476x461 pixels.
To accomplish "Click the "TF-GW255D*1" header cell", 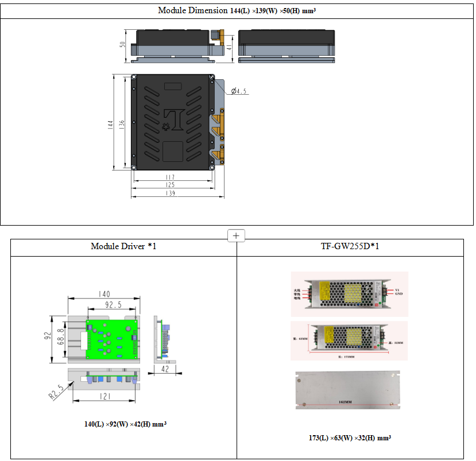I will (x=350, y=246).
